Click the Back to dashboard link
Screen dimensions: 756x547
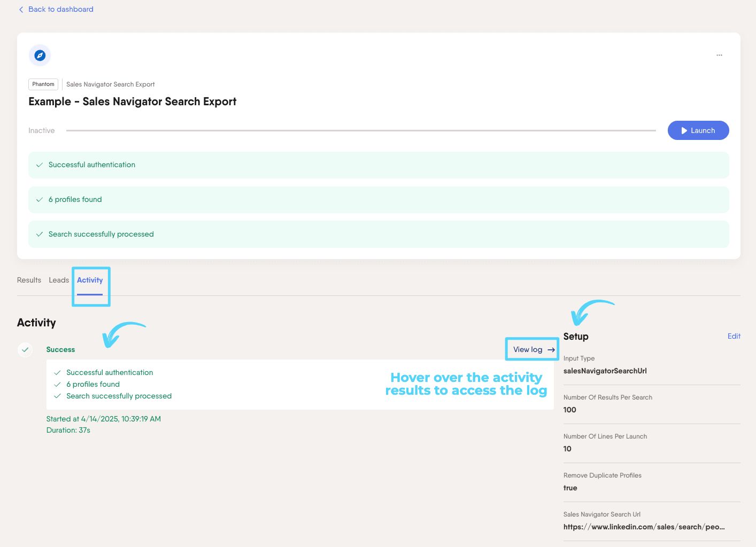tap(60, 9)
